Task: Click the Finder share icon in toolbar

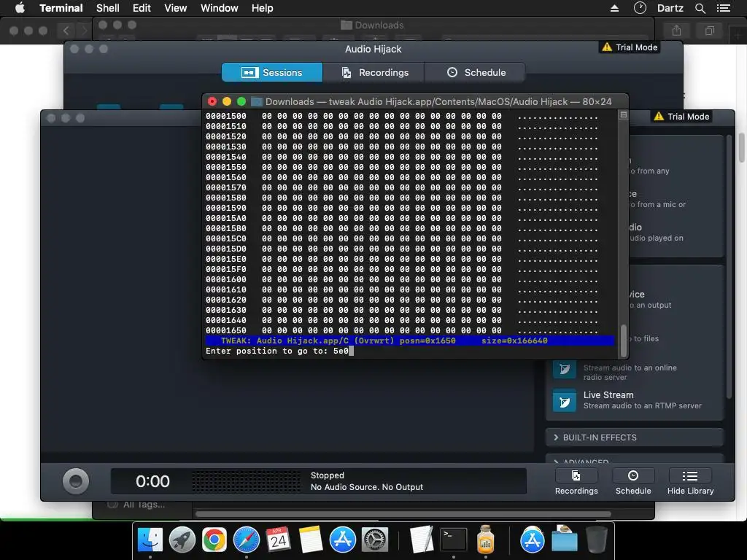Action: point(676,31)
